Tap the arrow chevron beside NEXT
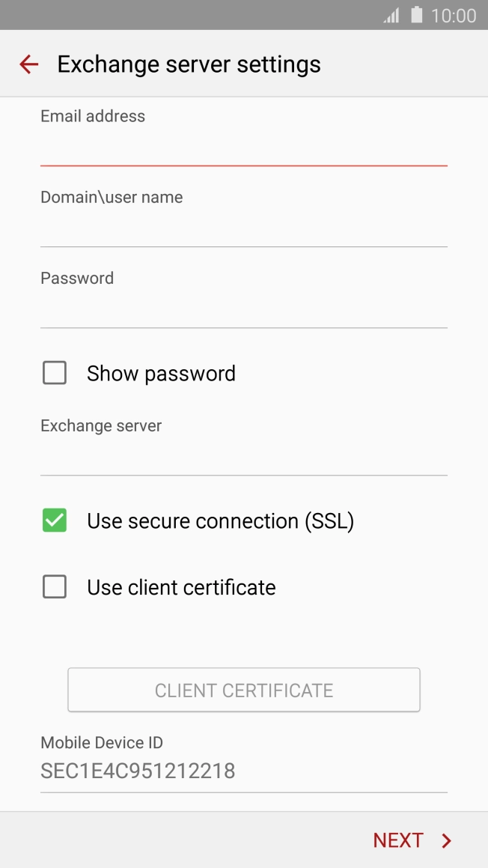488x868 pixels. pos(447,840)
